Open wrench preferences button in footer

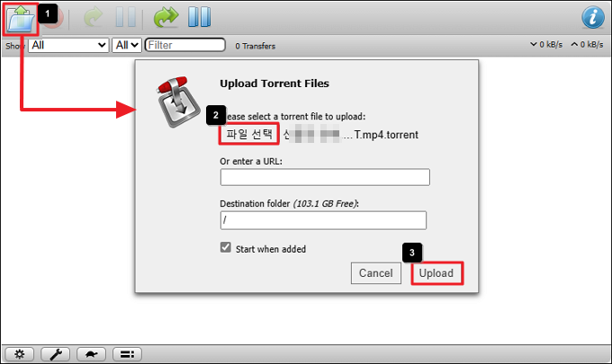pos(56,354)
